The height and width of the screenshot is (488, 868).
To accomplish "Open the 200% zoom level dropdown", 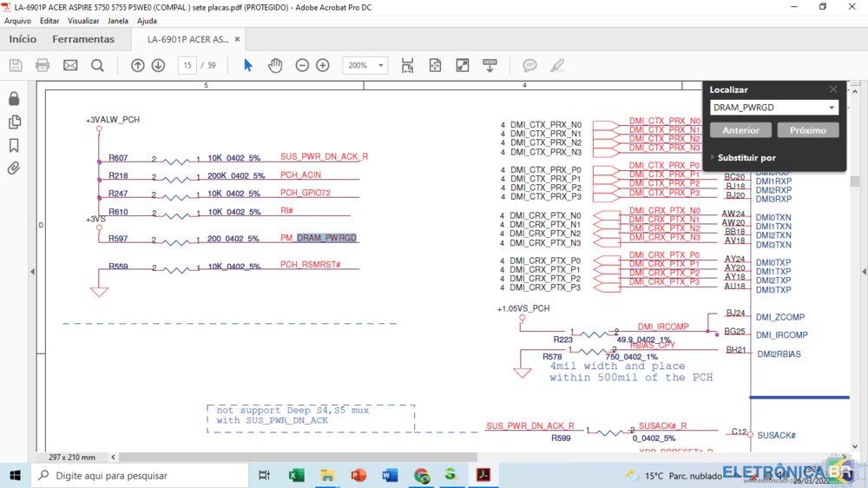I will click(380, 65).
